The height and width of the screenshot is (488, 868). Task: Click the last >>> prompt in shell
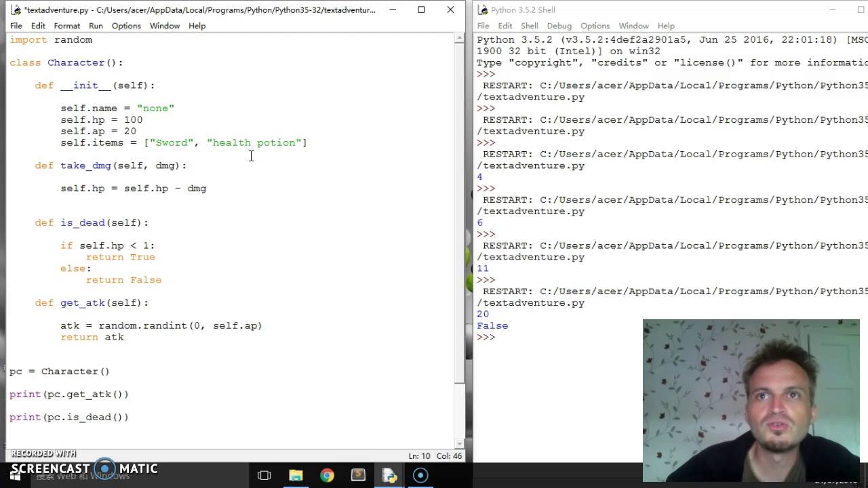click(x=486, y=338)
